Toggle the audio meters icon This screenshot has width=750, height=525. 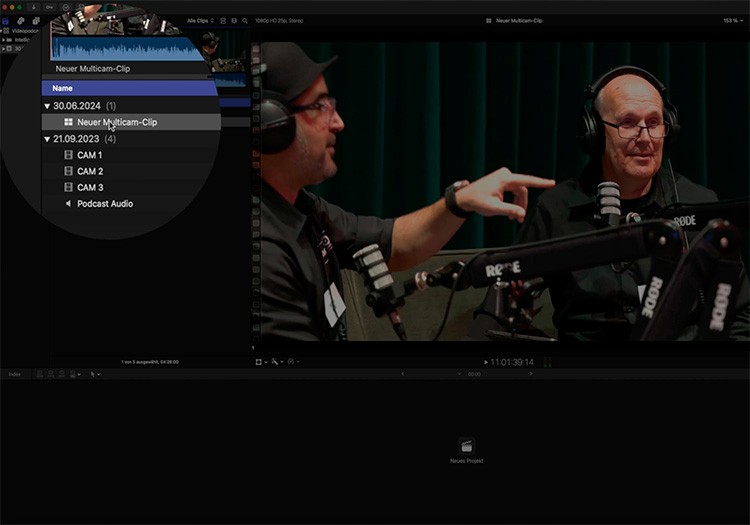pyautogui.click(x=547, y=362)
